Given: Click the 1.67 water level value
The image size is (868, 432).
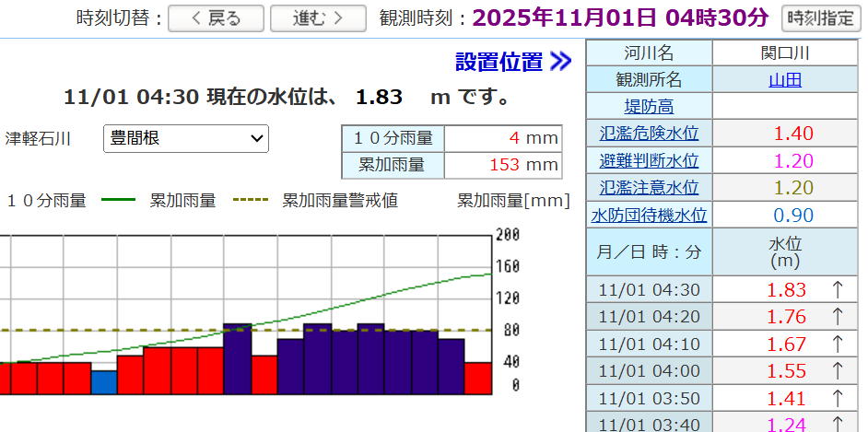Looking at the screenshot, I should pyautogui.click(x=786, y=344).
